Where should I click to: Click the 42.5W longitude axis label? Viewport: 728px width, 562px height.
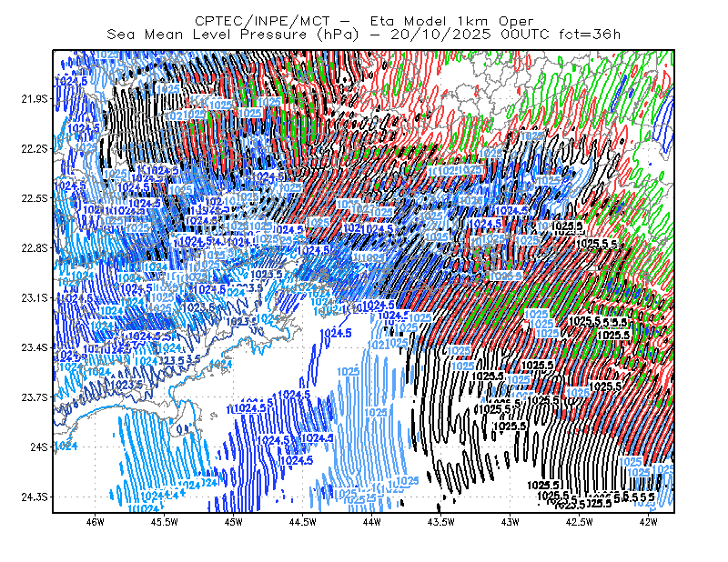(579, 522)
